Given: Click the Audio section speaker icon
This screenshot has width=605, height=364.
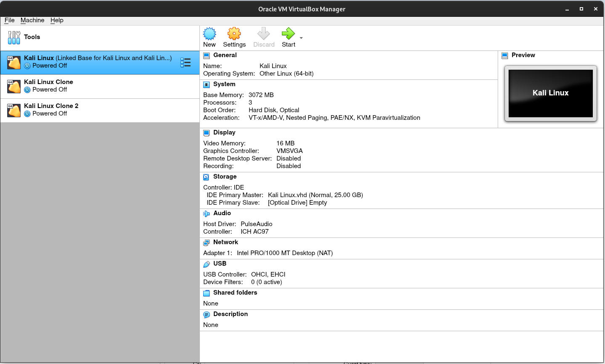Looking at the screenshot, I should [x=206, y=214].
